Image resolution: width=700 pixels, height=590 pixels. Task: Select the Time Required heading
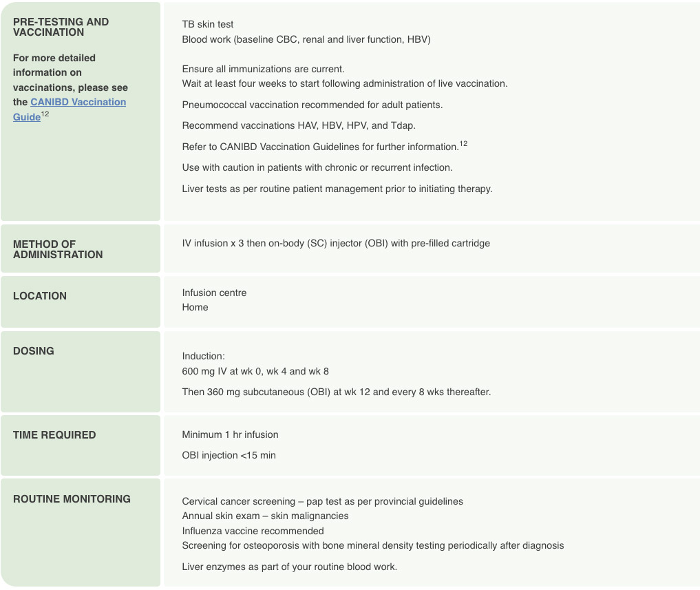point(54,435)
